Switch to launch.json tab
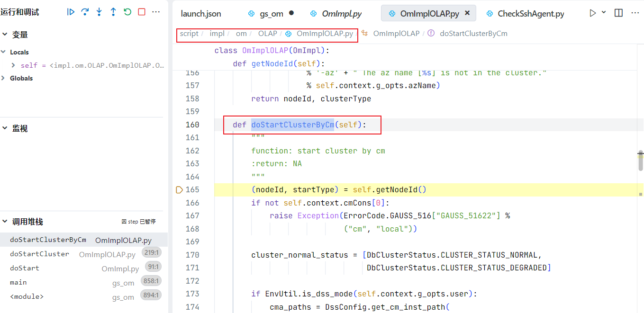 tap(201, 14)
